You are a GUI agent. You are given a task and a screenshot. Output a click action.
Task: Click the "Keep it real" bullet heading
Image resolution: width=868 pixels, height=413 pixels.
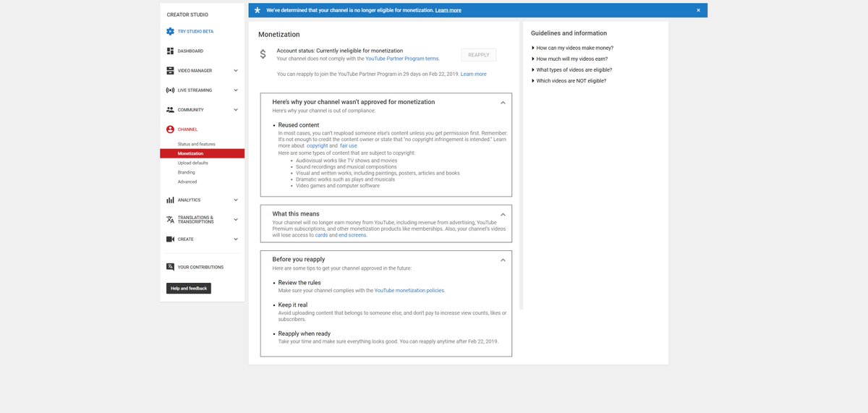pyautogui.click(x=293, y=305)
